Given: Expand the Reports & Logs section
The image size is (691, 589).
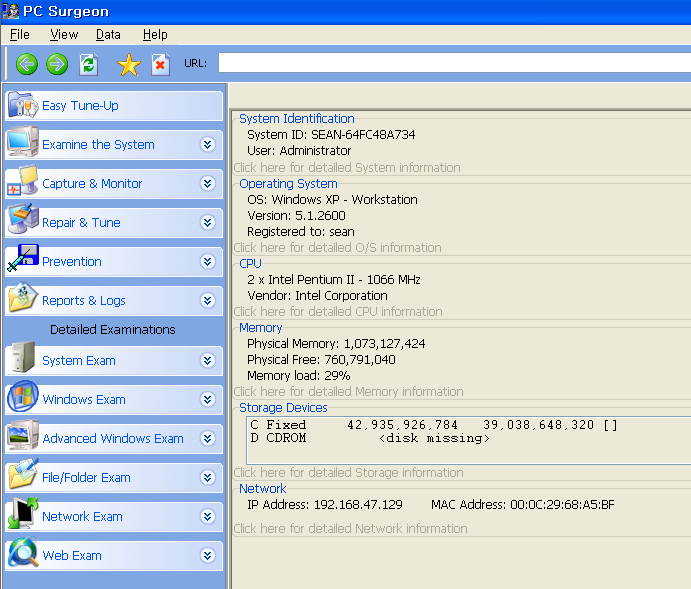Looking at the screenshot, I should point(208,300).
